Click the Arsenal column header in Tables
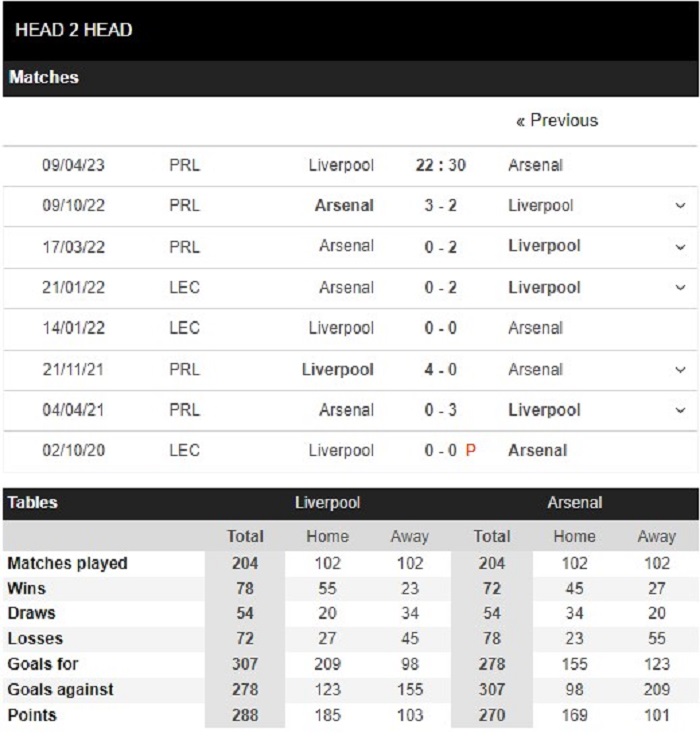The width and height of the screenshot is (700, 737). tap(574, 503)
